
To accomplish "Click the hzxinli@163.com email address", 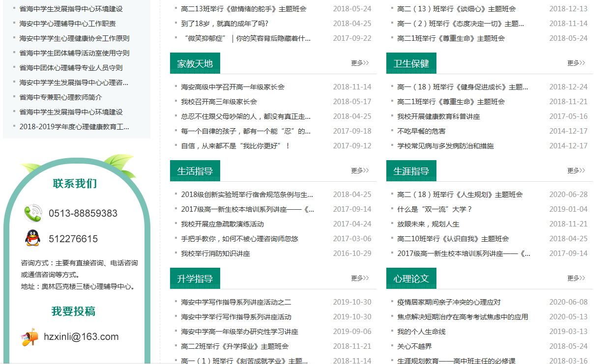I will click(x=81, y=337).
